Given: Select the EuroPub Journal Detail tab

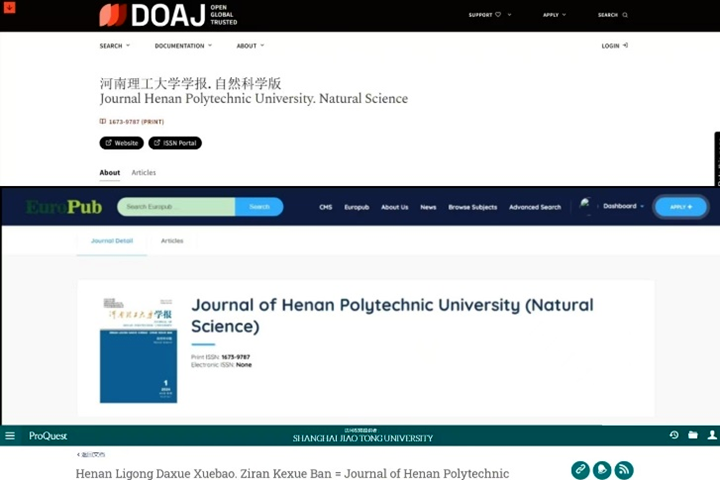Looking at the screenshot, I should tap(112, 241).
